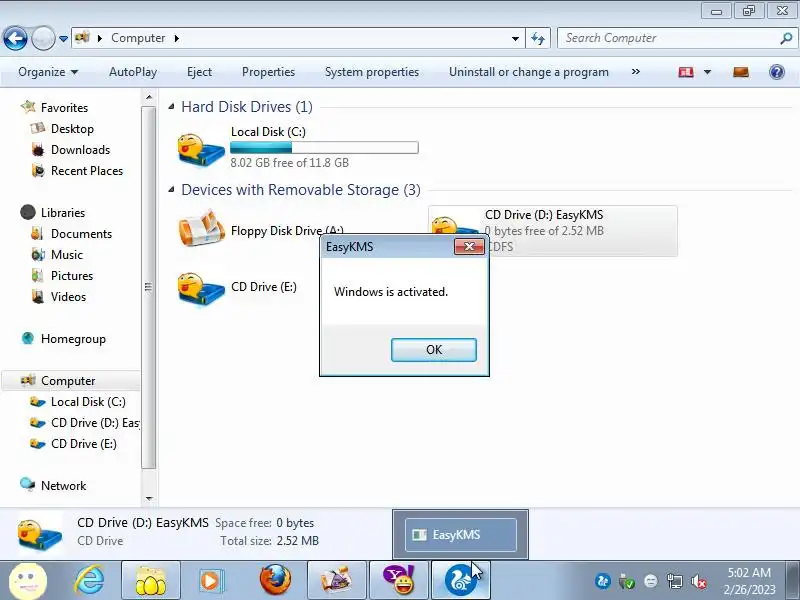Open Help with the question mark icon

pyautogui.click(x=777, y=72)
